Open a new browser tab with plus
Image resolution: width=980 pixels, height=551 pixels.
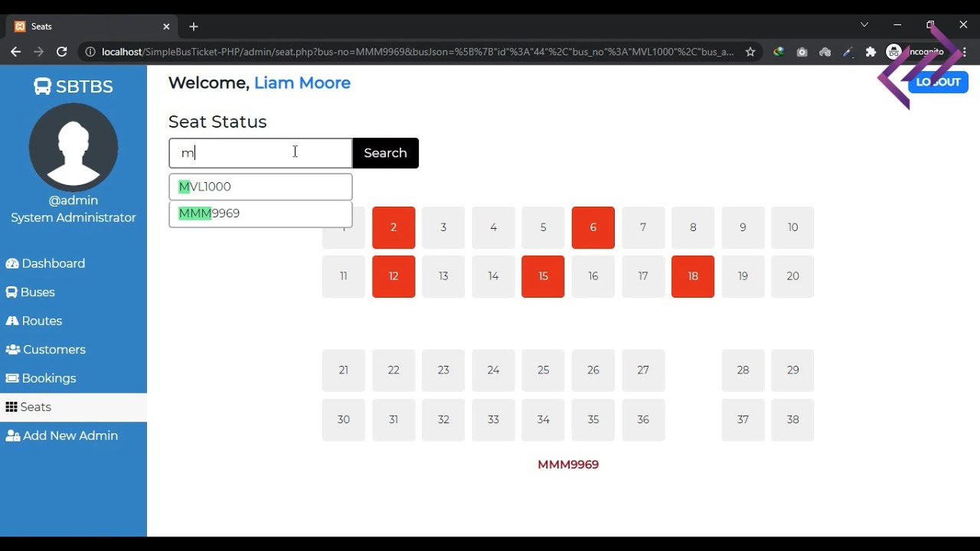194,26
